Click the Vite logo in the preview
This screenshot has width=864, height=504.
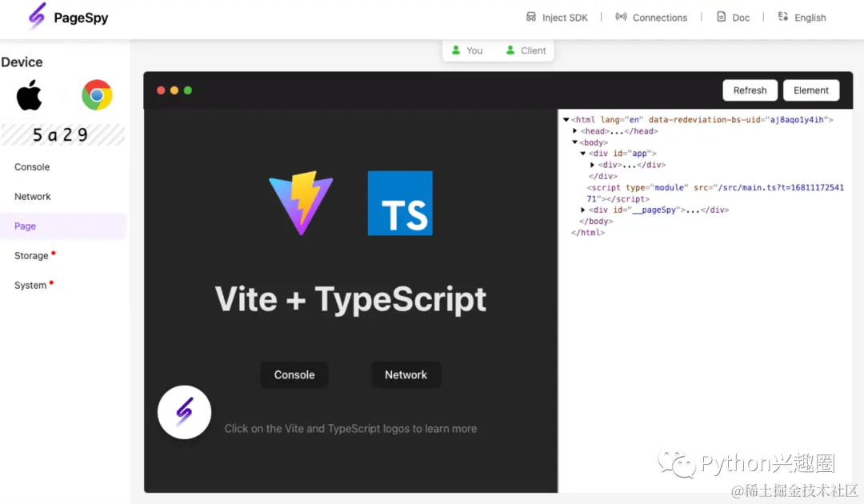(x=301, y=202)
